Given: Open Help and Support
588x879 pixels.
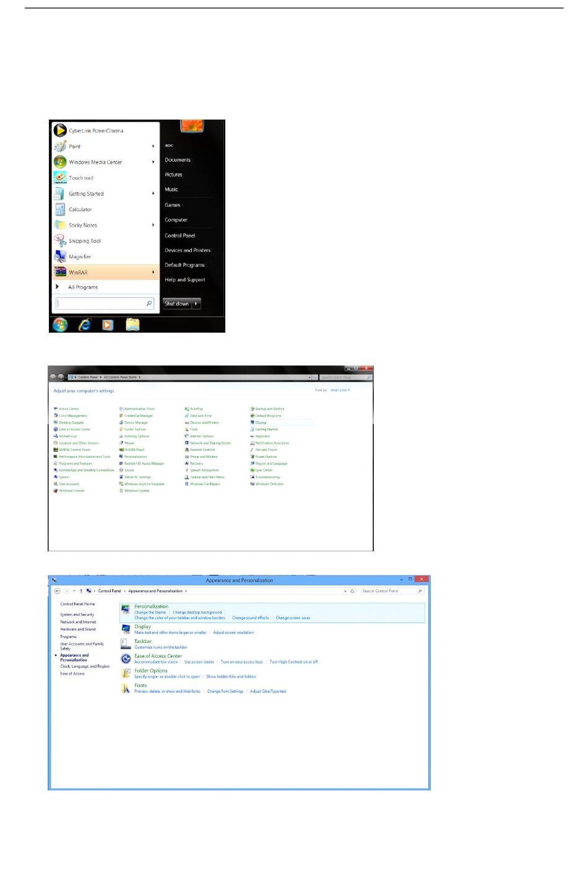Looking at the screenshot, I should click(185, 280).
